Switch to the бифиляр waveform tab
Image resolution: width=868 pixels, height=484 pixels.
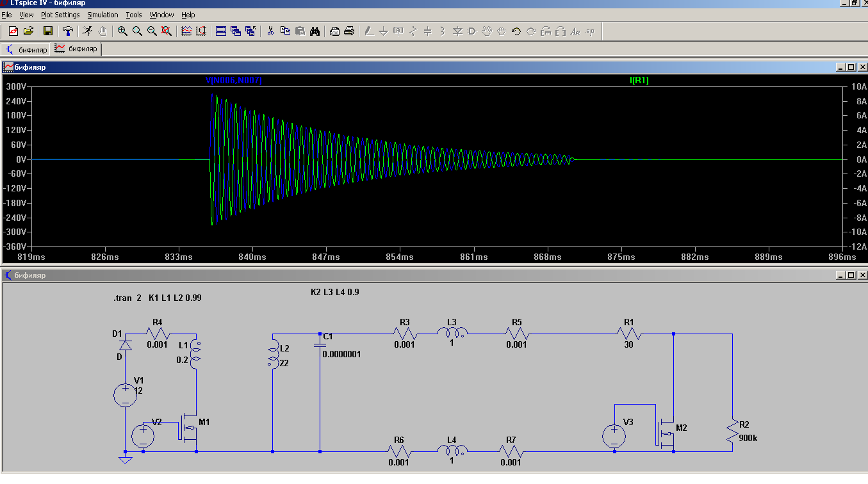pyautogui.click(x=77, y=49)
